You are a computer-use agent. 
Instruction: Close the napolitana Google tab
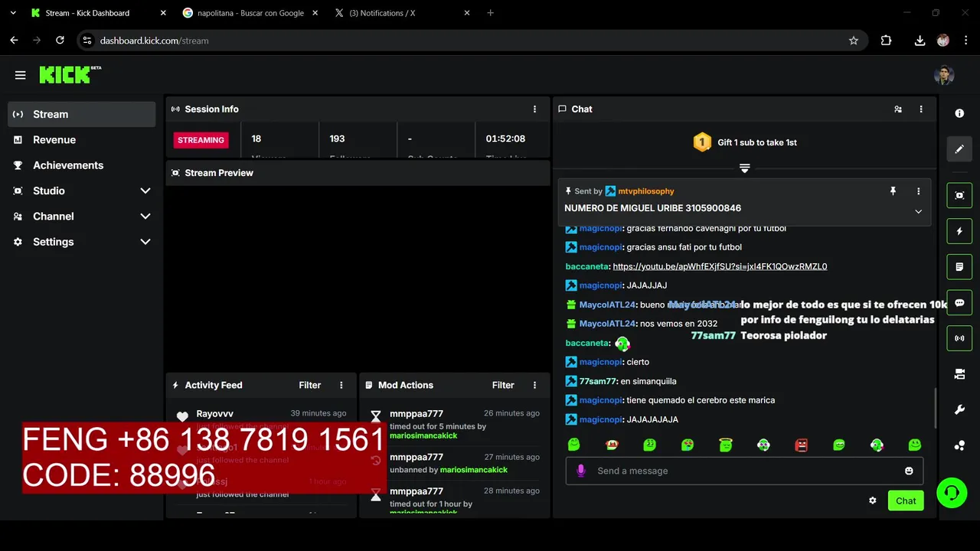coord(315,13)
